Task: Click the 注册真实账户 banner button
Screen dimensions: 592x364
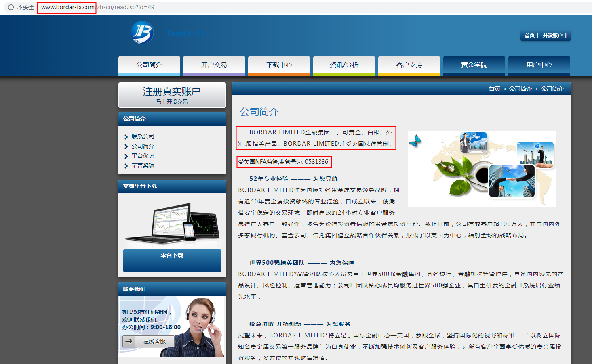Action: click(x=172, y=95)
